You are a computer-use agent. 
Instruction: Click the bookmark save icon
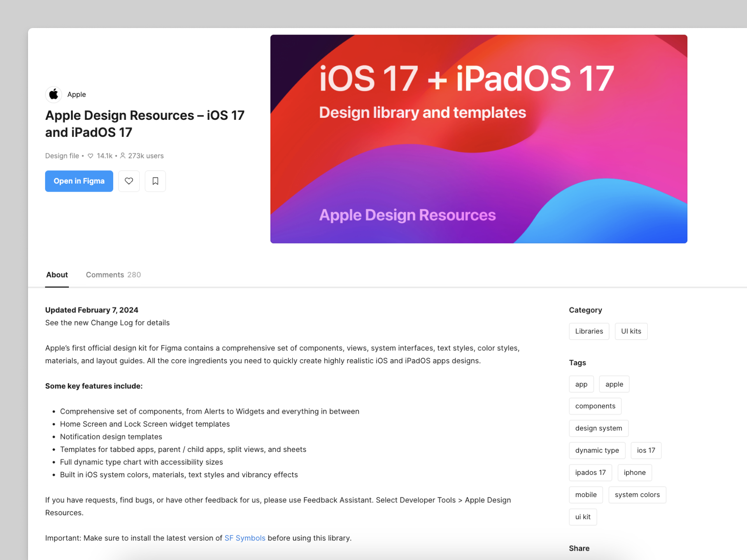[155, 181]
